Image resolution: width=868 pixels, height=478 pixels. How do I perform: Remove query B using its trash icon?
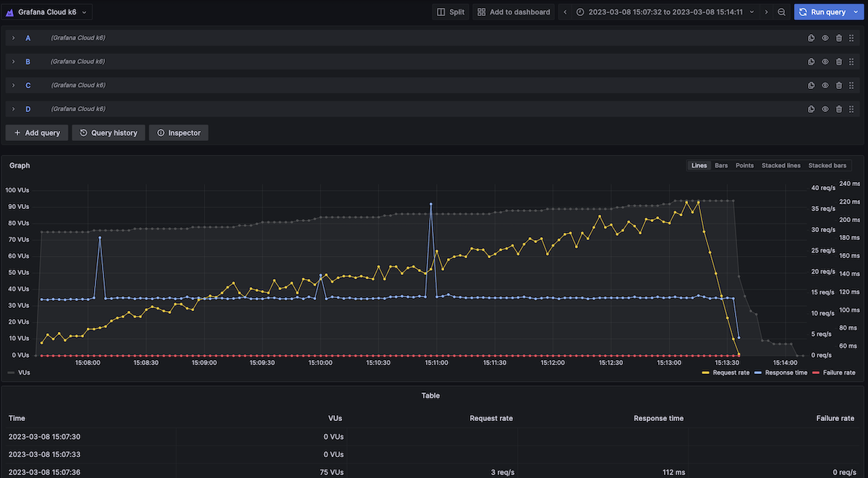(838, 61)
